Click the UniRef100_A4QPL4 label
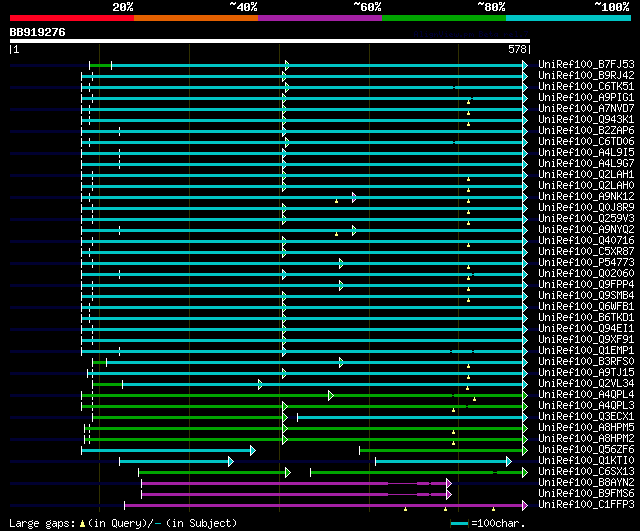The width and height of the screenshot is (640, 531). pyautogui.click(x=586, y=395)
